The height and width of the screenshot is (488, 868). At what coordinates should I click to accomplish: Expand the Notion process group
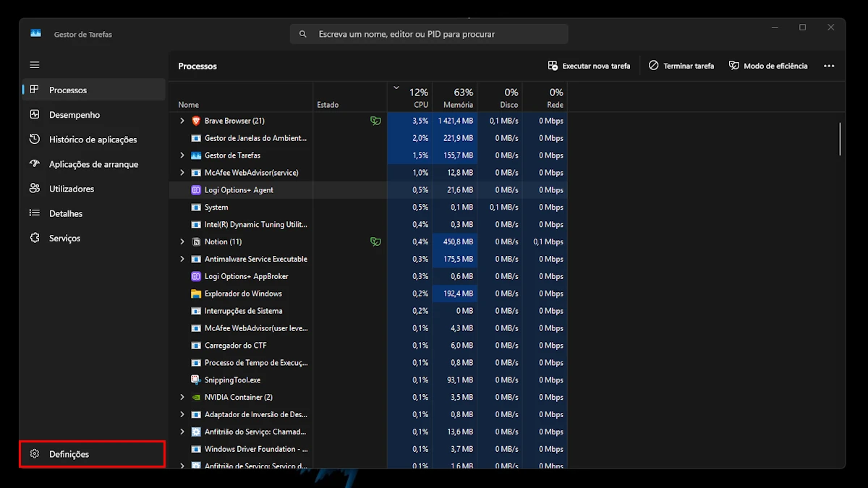point(182,241)
